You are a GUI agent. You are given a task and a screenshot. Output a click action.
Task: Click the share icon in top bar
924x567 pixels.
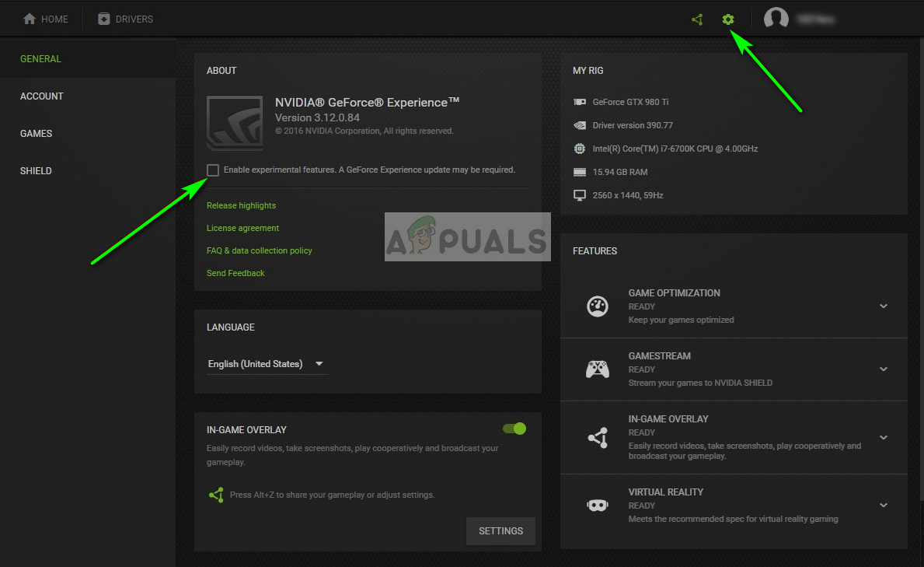(697, 19)
